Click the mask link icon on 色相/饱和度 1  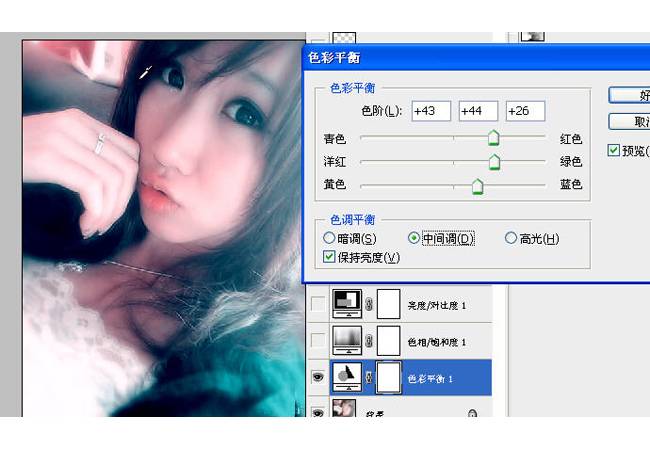coord(369,341)
